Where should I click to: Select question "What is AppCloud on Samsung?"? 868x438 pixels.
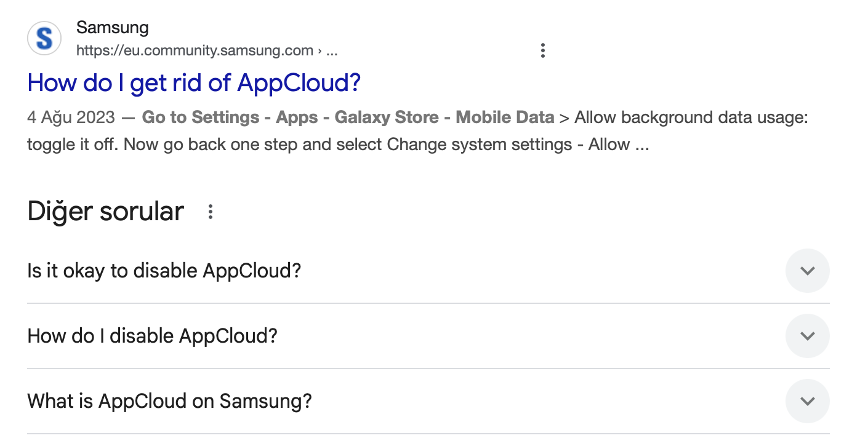170,401
